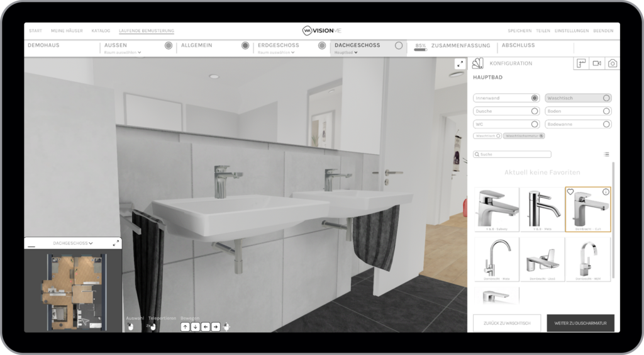
Task: Switch to the Zusammenfassung tab
Action: [x=462, y=46]
